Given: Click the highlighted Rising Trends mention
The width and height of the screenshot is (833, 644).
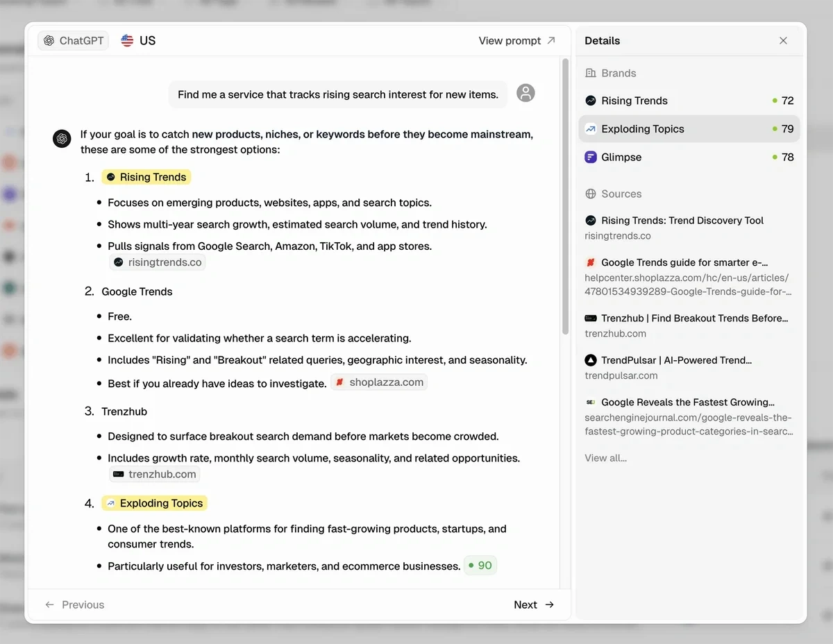Looking at the screenshot, I should coord(146,177).
